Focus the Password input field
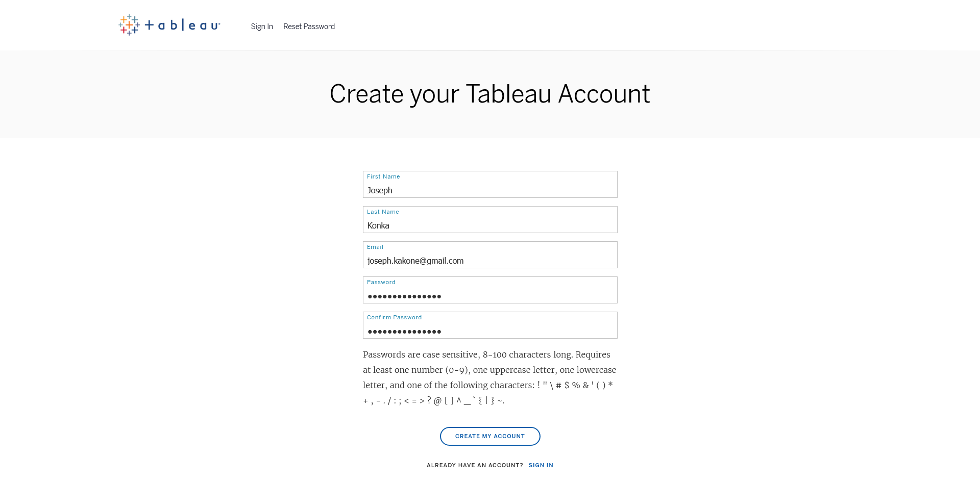 (490, 290)
